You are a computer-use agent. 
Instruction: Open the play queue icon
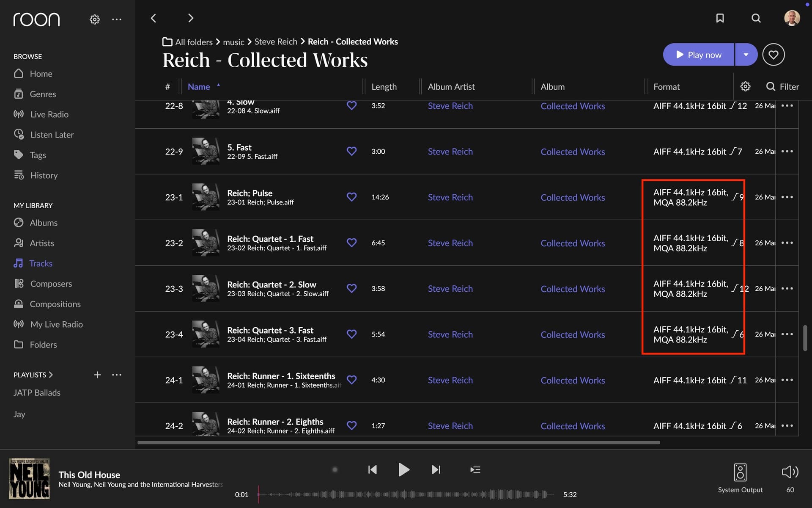[475, 469]
